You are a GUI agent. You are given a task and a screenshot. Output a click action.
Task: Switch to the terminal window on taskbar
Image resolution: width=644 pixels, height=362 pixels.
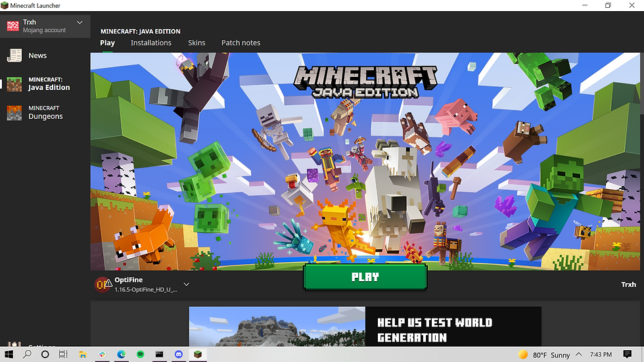point(159,354)
